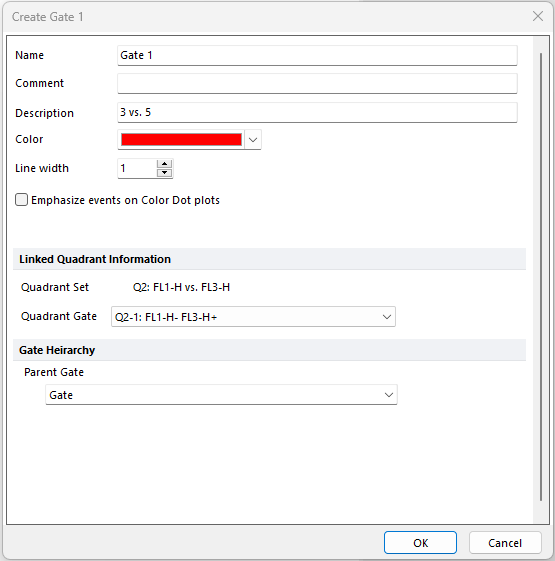The height and width of the screenshot is (561, 555).
Task: Click the Description field showing 3 vs. 5
Action: [317, 112]
